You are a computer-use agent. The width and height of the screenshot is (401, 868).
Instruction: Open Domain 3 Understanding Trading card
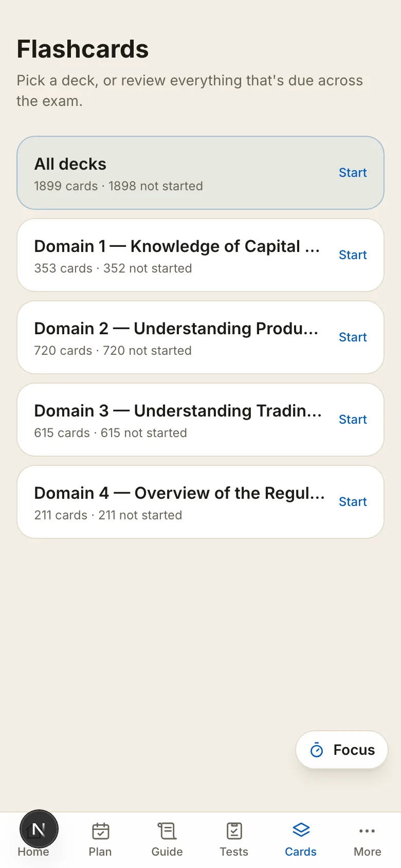(x=200, y=420)
